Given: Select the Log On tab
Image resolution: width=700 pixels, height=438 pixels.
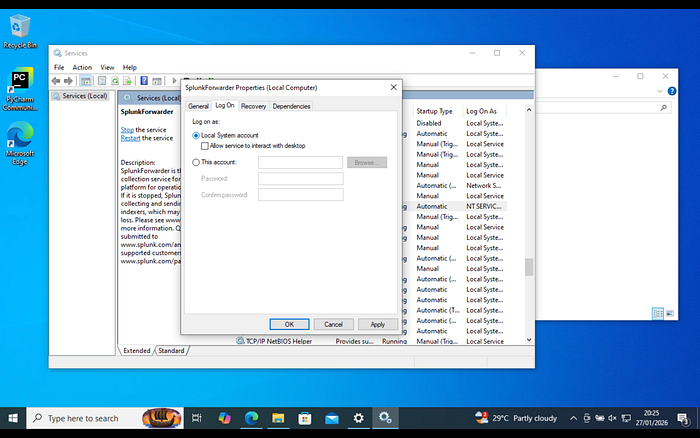Looking at the screenshot, I should (x=225, y=105).
